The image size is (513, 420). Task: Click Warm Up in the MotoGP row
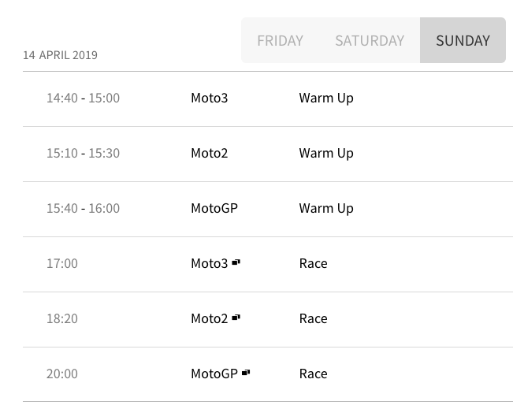(x=326, y=209)
